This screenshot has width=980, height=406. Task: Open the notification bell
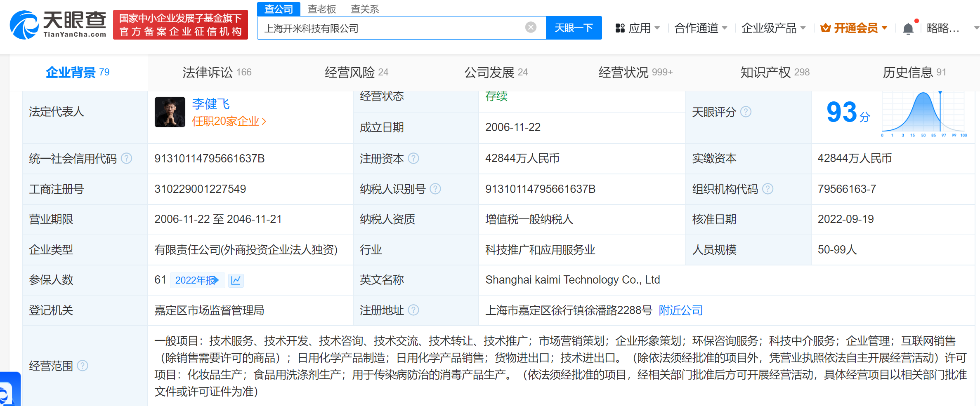click(x=908, y=28)
